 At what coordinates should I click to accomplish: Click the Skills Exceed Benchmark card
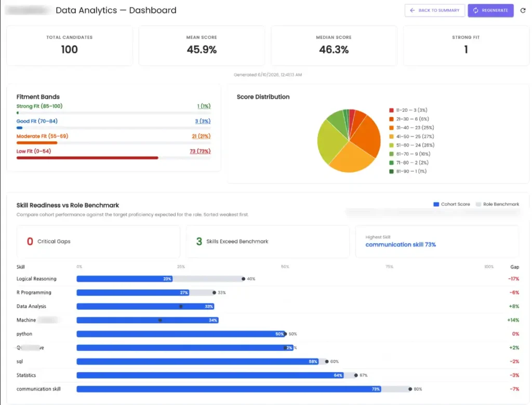[268, 241]
